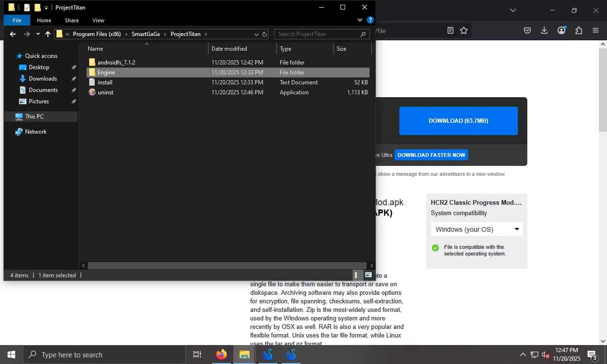This screenshot has height=364, width=607.
Task: Expand the chevron after ProjectTitan breadcrumb
Action: [206, 34]
